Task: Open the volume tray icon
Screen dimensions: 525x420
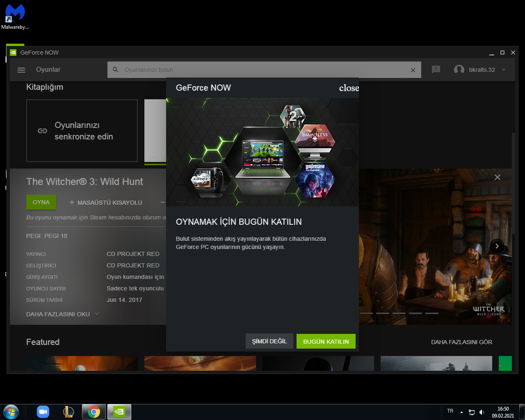Action: [482, 412]
